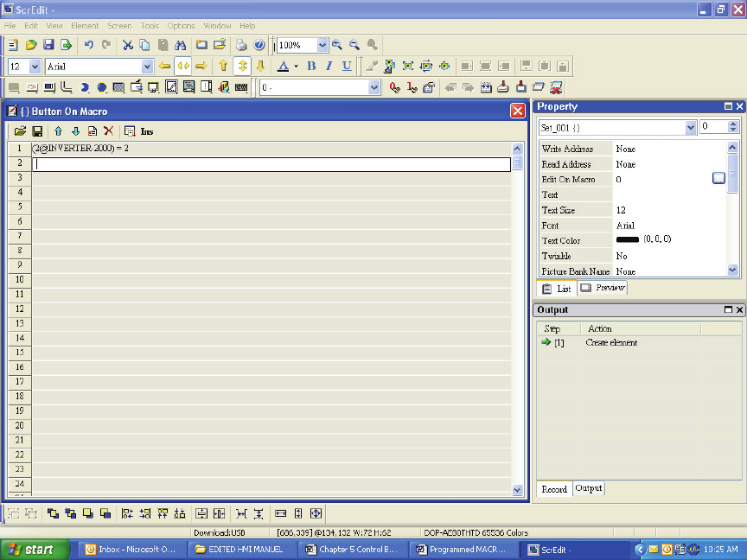Click the Find binoculars icon
Image resolution: width=747 pixels, height=560 pixels.
181,45
